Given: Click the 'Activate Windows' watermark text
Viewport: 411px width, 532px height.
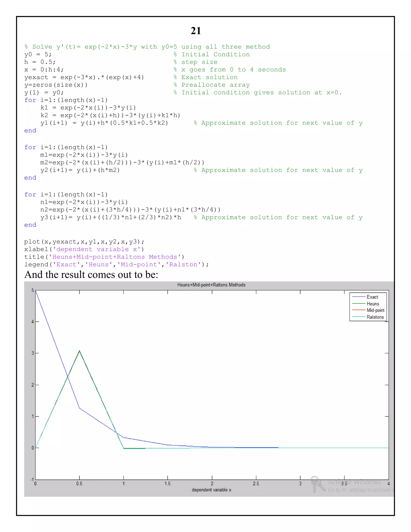Looking at the screenshot, I should coord(354,482).
